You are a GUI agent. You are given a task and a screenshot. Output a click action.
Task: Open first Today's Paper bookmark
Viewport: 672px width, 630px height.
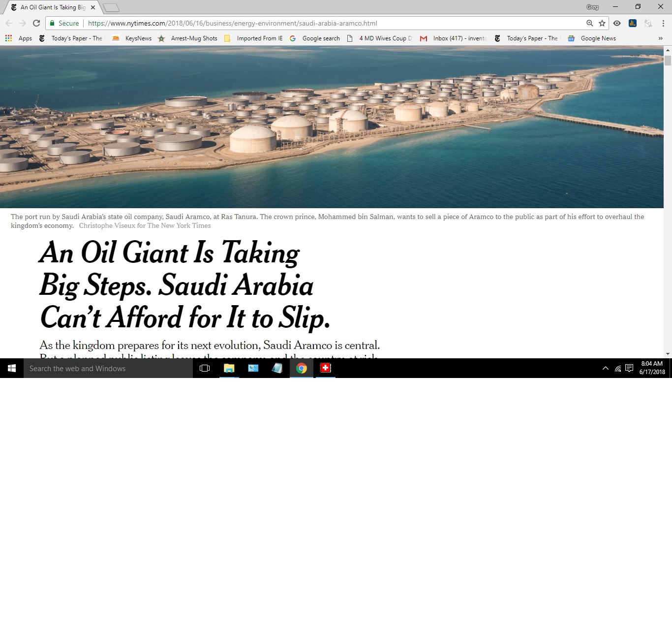72,38
